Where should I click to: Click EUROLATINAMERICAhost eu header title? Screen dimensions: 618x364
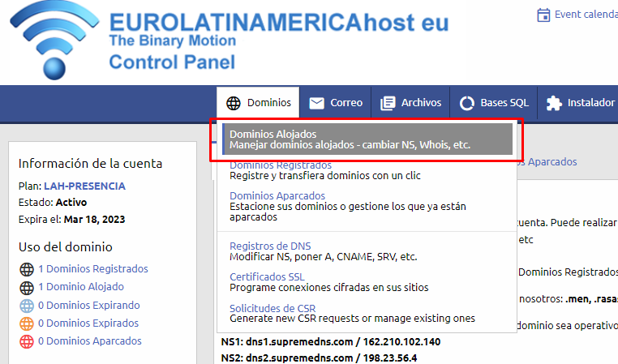point(279,22)
